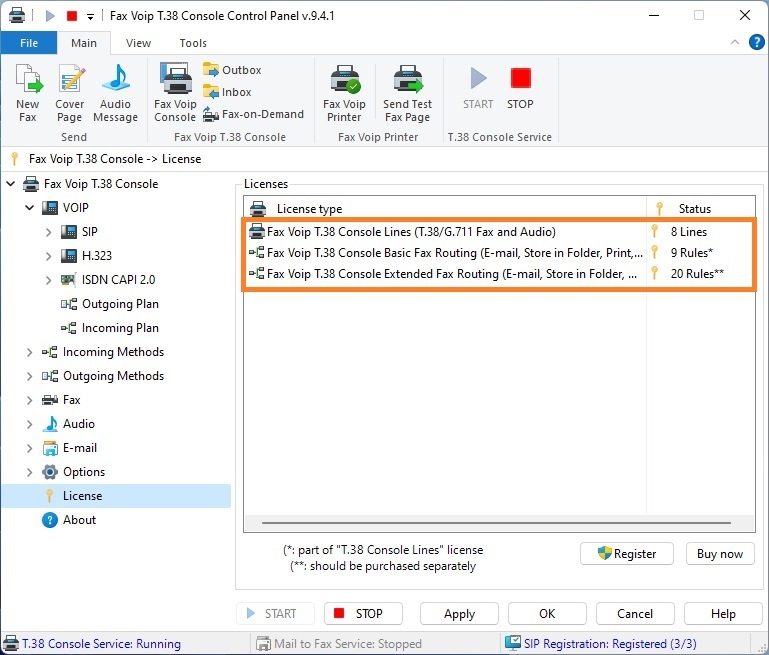The height and width of the screenshot is (655, 769).
Task: Click the Status column header
Action: click(701, 209)
